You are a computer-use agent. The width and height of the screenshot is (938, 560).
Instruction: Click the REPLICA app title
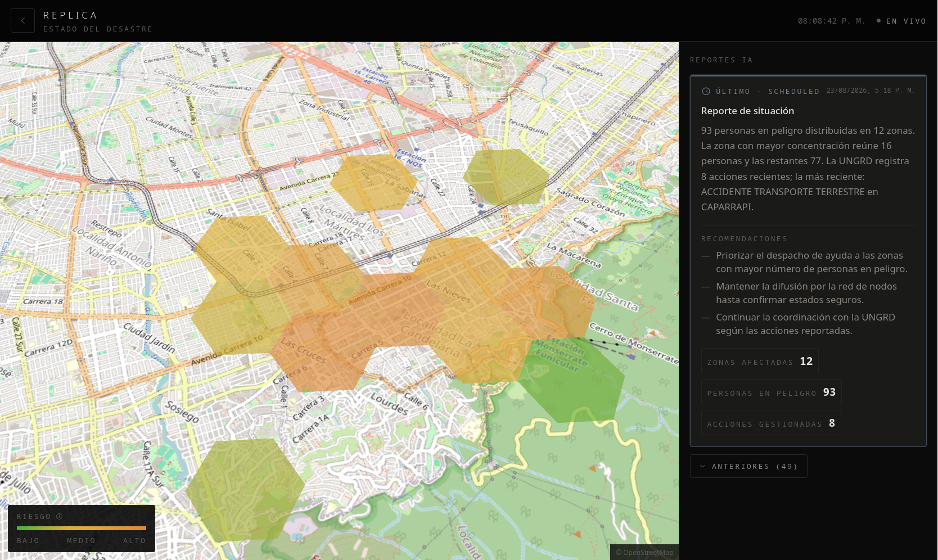pyautogui.click(x=70, y=15)
